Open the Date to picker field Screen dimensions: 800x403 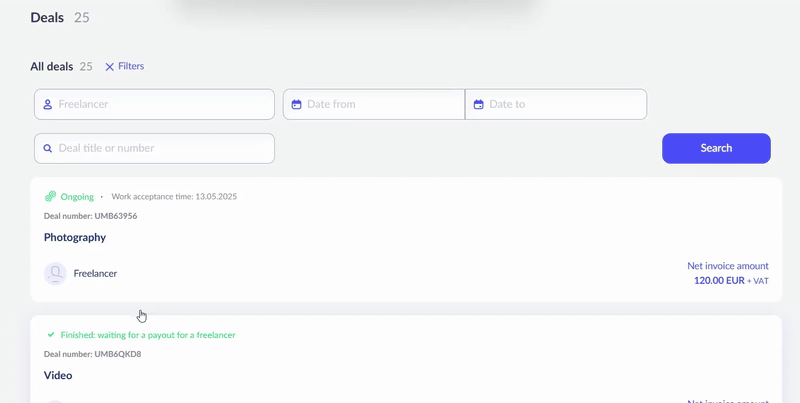click(x=556, y=105)
